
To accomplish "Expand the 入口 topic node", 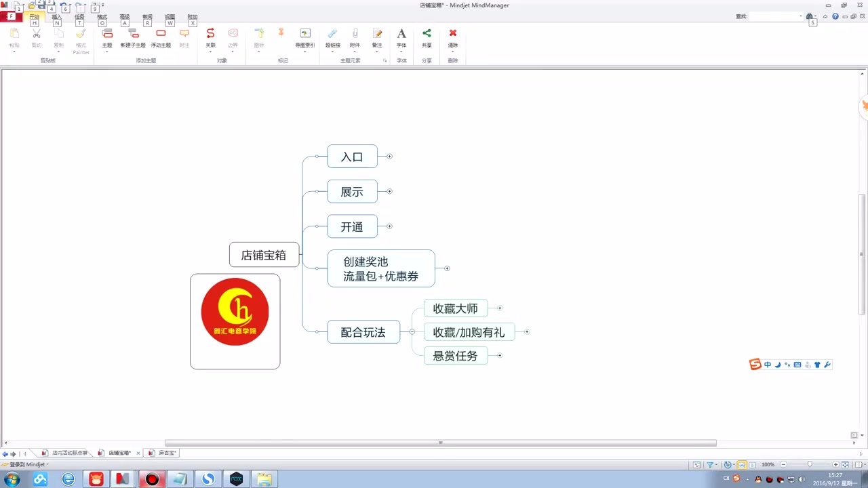I will pyautogui.click(x=389, y=157).
